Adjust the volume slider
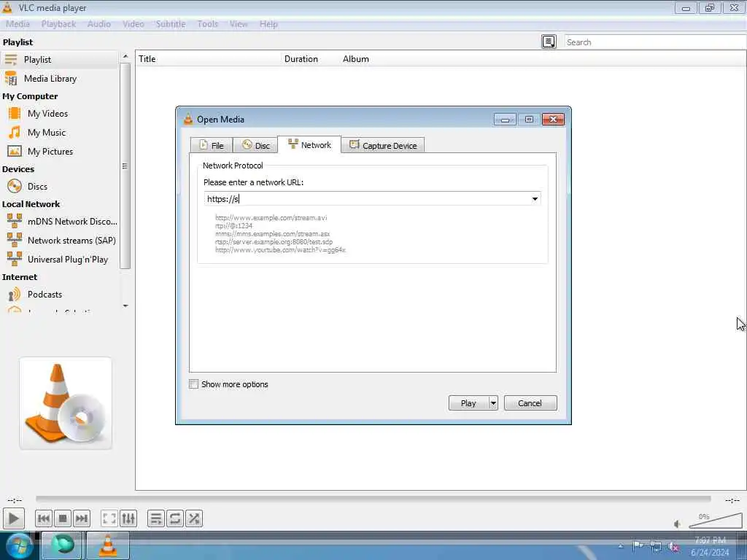This screenshot has width=747, height=560. pos(716,521)
